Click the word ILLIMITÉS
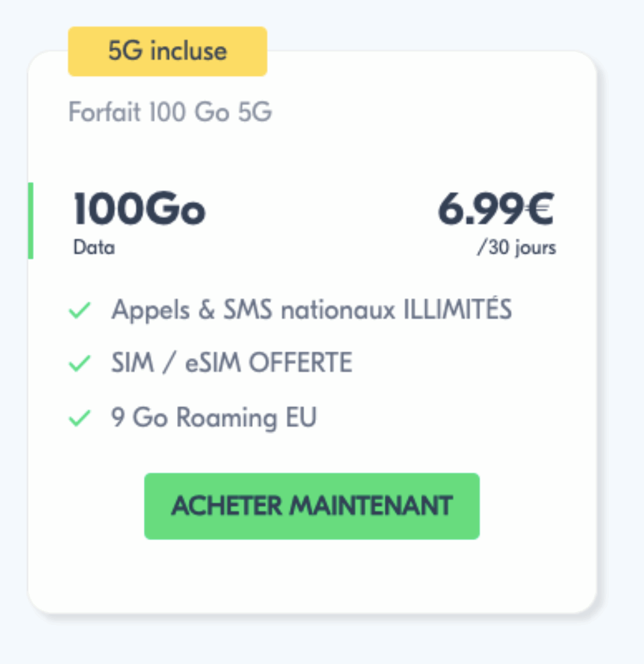The height and width of the screenshot is (664, 644). pyautogui.click(x=457, y=311)
